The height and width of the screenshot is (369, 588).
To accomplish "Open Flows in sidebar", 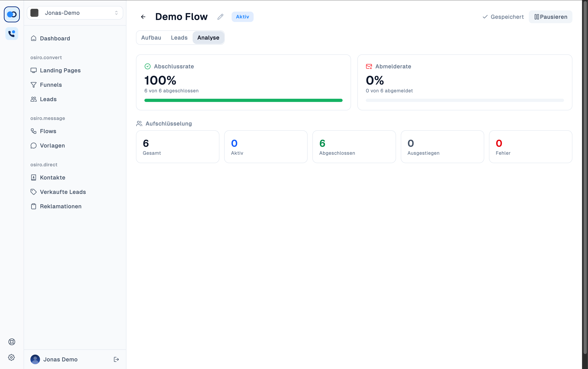I will pyautogui.click(x=75, y=131).
